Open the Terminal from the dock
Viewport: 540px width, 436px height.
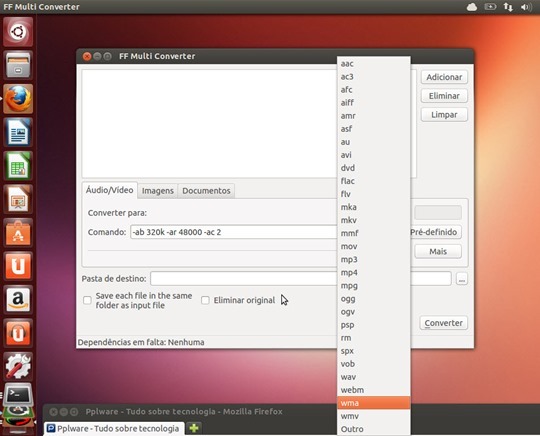(x=18, y=394)
